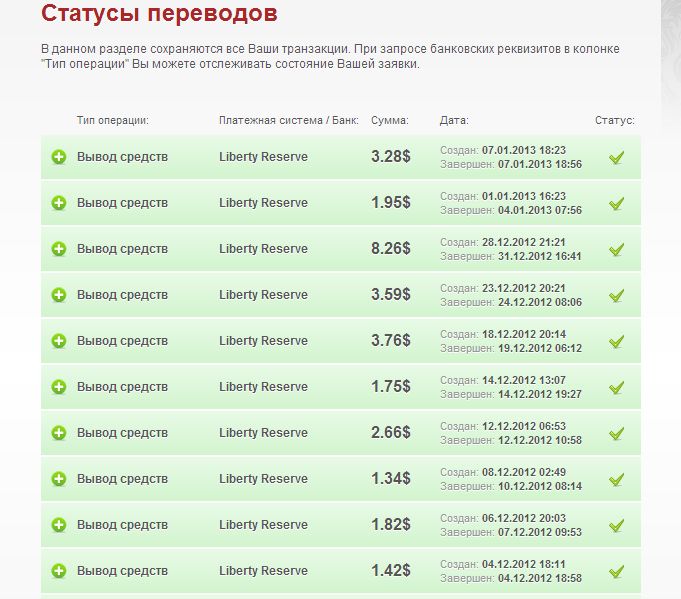The width and height of the screenshot is (681, 599).
Task: Click the green checkmark for 1.34$ transfer
Action: [x=616, y=479]
